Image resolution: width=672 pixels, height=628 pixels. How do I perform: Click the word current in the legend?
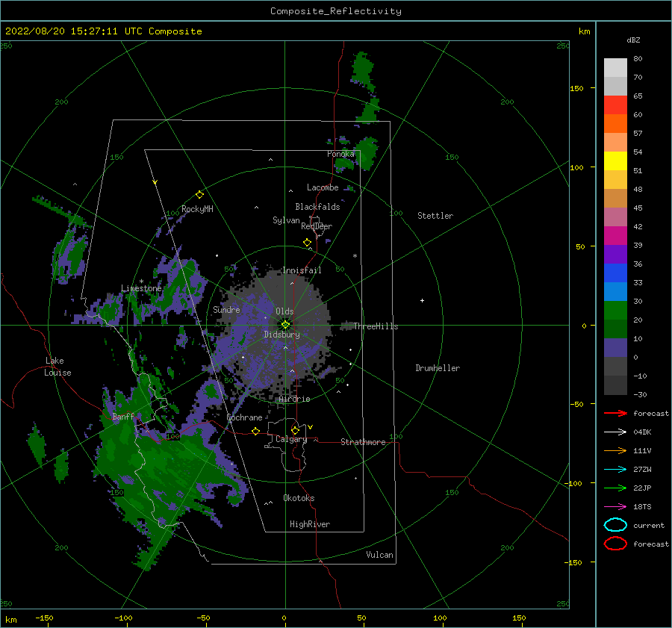(x=649, y=525)
